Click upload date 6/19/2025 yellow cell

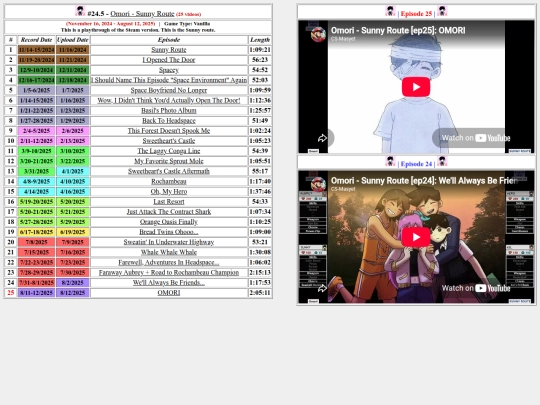coord(73,232)
